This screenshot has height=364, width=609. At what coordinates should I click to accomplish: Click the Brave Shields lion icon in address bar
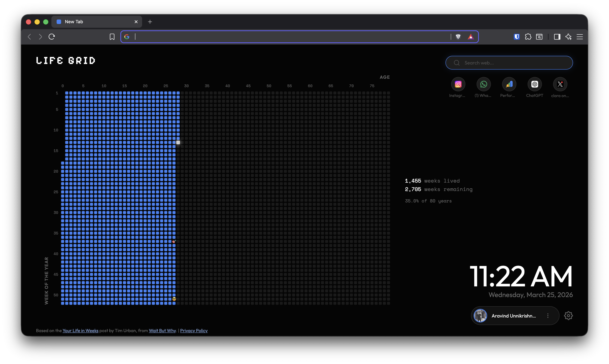tap(458, 37)
